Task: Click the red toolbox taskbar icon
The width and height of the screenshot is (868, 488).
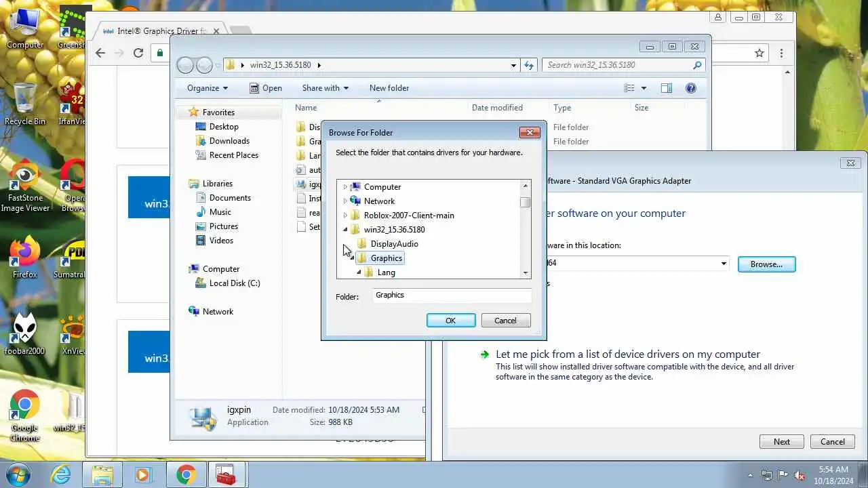Action: point(225,474)
